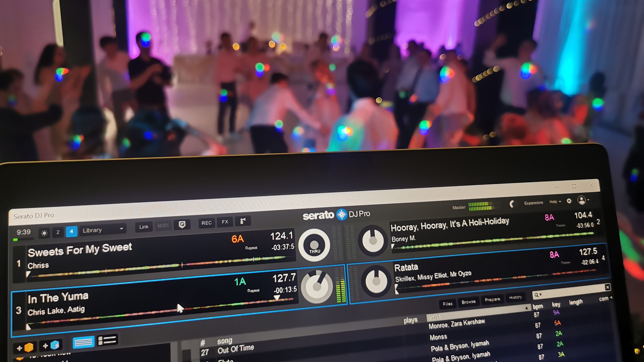Click the Link button
Screen dimensions: 644x362
144,227
